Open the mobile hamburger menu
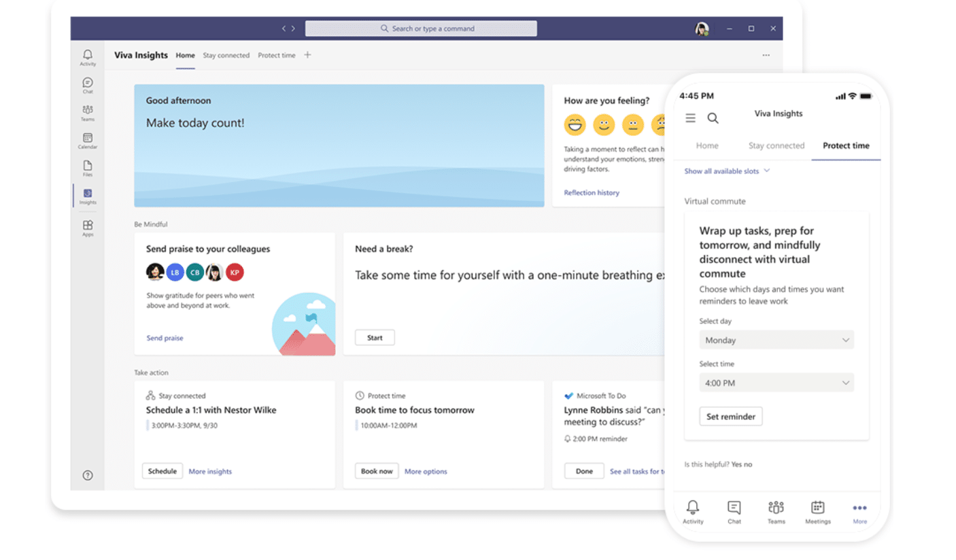Image resolution: width=956 pixels, height=560 pixels. [x=690, y=118]
